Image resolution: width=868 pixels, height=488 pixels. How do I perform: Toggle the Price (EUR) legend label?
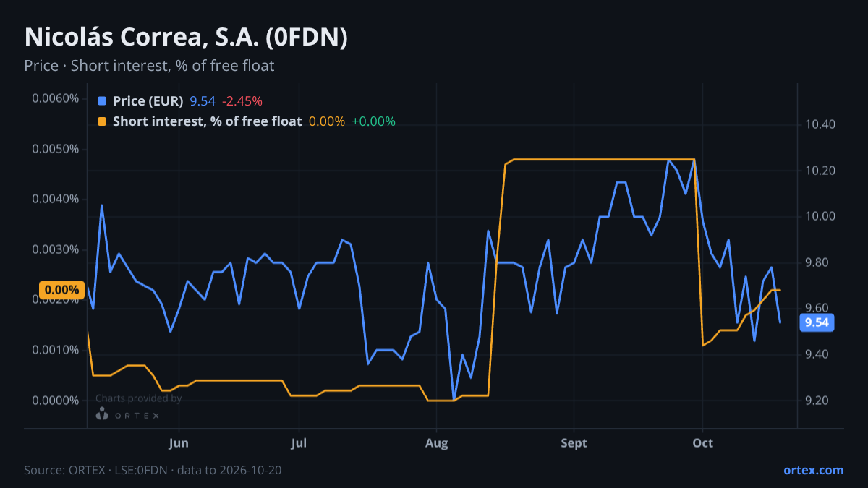pos(148,101)
